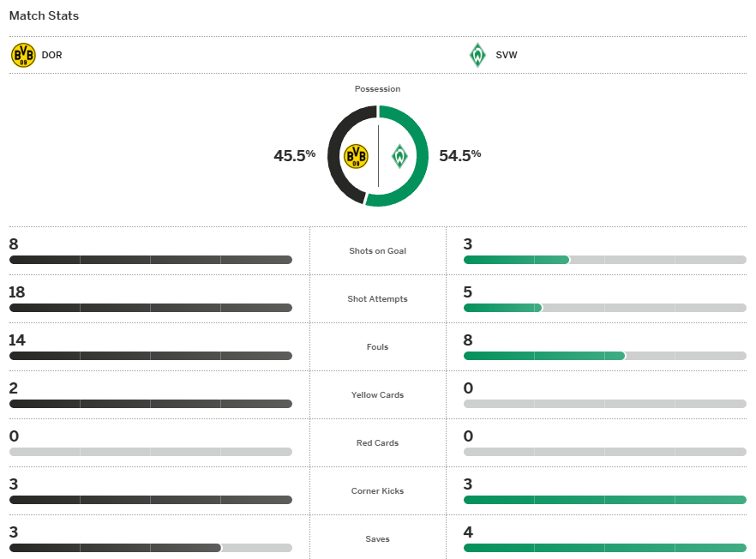Click the 54.5% possession value
This screenshot has height=559, width=756.
pyautogui.click(x=459, y=155)
